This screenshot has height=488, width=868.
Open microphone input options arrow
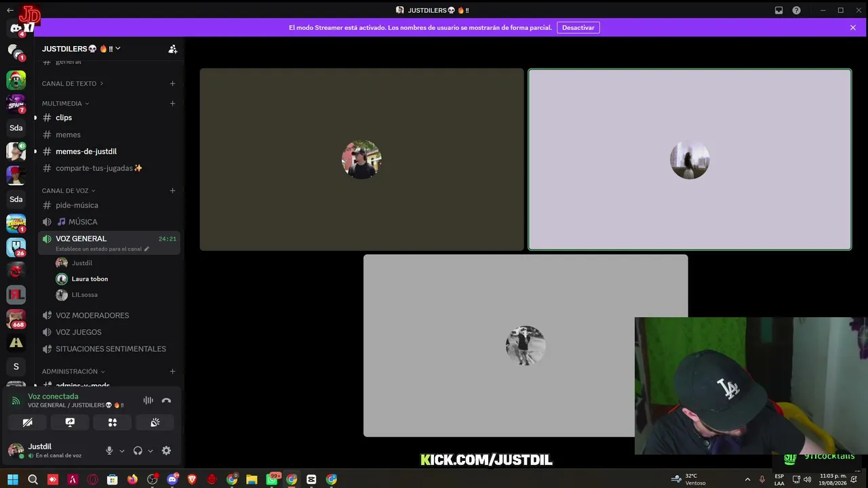(x=122, y=451)
